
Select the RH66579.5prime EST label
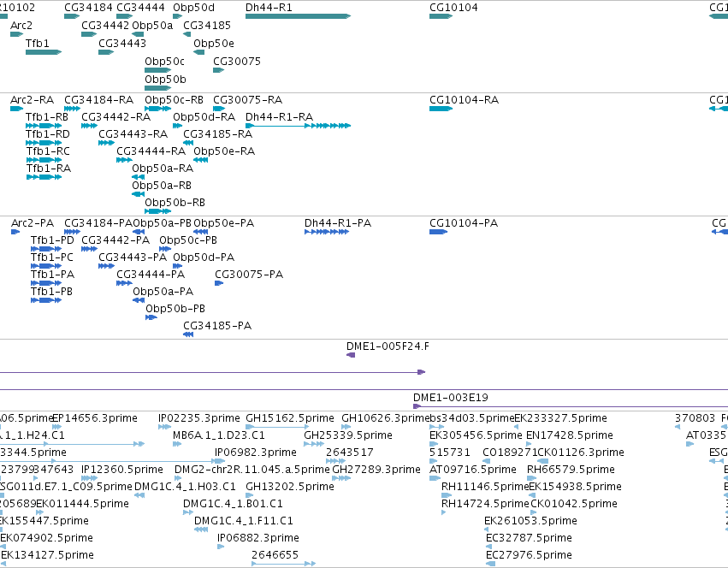click(x=571, y=470)
